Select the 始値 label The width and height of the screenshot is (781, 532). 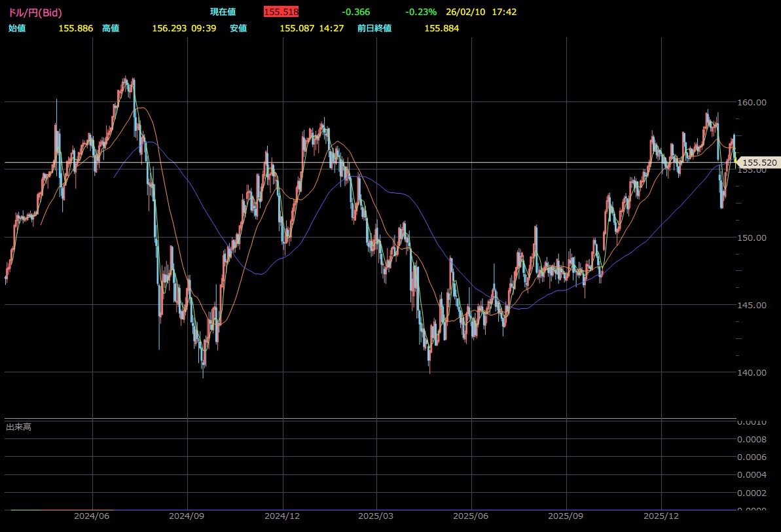pos(17,28)
